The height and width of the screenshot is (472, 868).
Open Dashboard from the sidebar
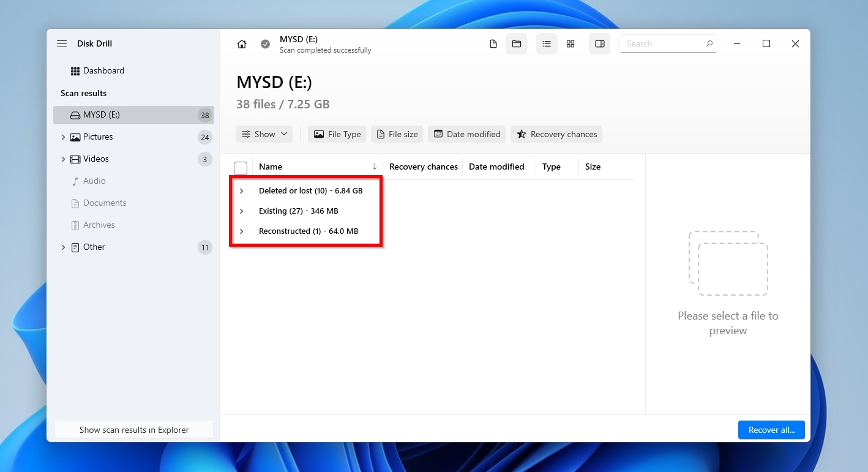click(x=133, y=71)
